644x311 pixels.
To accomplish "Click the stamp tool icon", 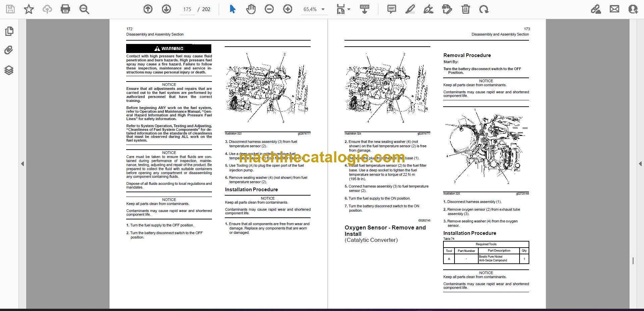I will pos(447,9).
